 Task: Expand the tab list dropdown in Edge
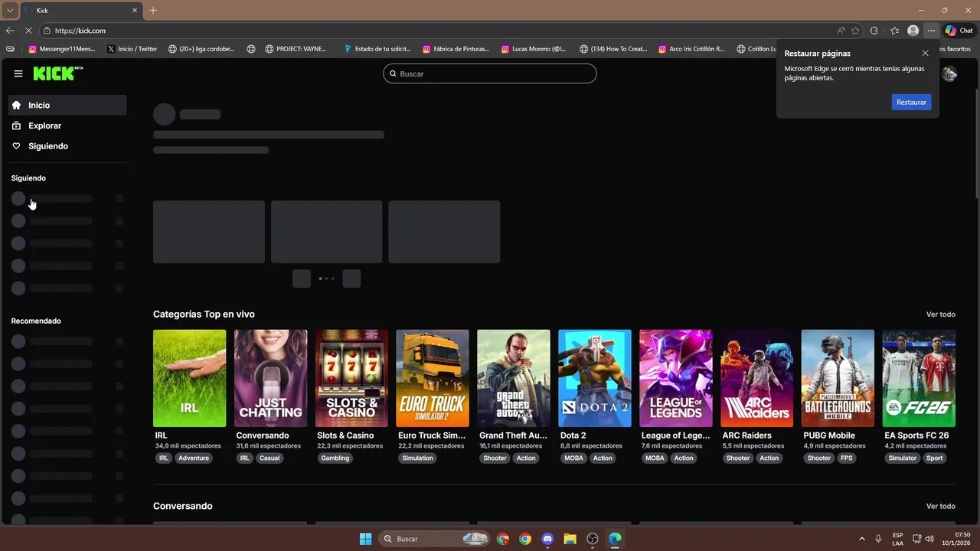click(10, 10)
